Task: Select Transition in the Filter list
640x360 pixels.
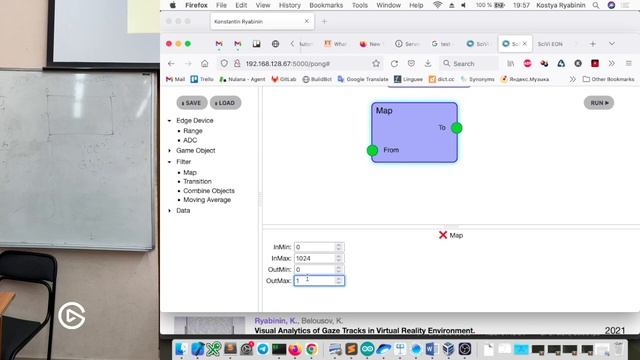Action: (197, 181)
